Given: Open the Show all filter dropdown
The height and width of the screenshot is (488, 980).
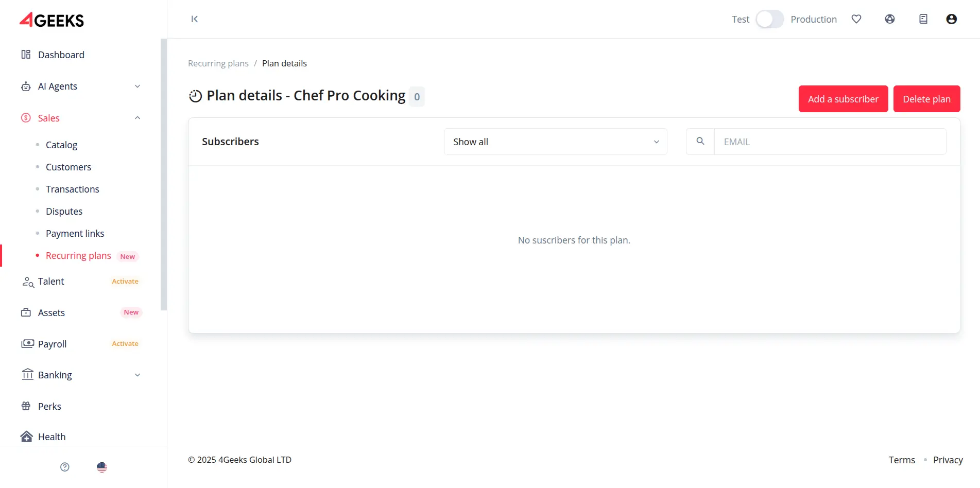Looking at the screenshot, I should pyautogui.click(x=555, y=142).
